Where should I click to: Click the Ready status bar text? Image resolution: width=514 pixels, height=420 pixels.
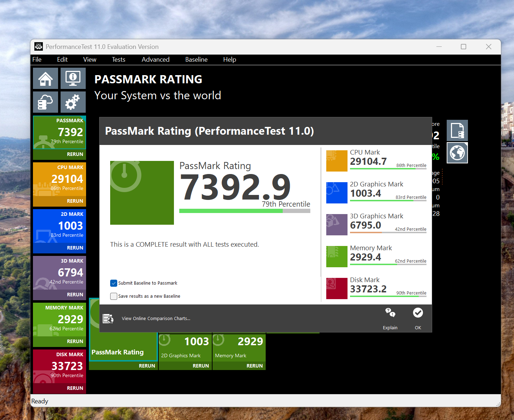pos(40,401)
